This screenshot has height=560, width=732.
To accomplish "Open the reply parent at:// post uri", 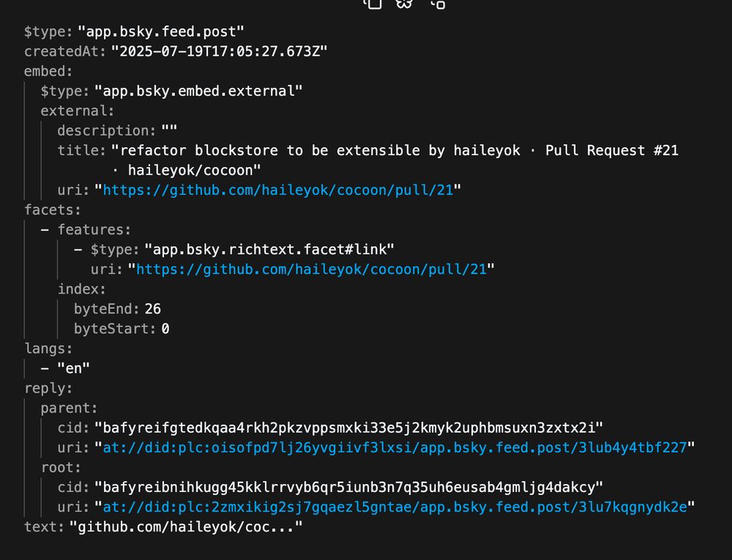I will click(395, 447).
